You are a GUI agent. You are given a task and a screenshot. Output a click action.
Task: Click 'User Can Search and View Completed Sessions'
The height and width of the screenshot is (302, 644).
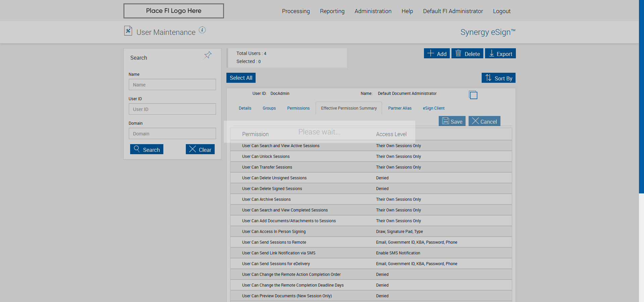pos(285,210)
